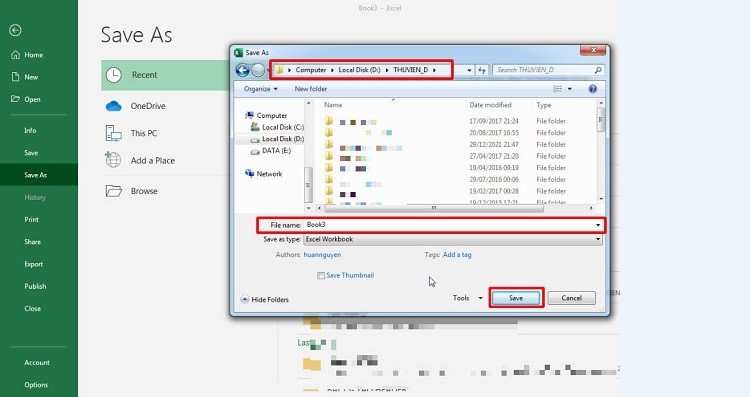Click the File name input field

pyautogui.click(x=449, y=225)
